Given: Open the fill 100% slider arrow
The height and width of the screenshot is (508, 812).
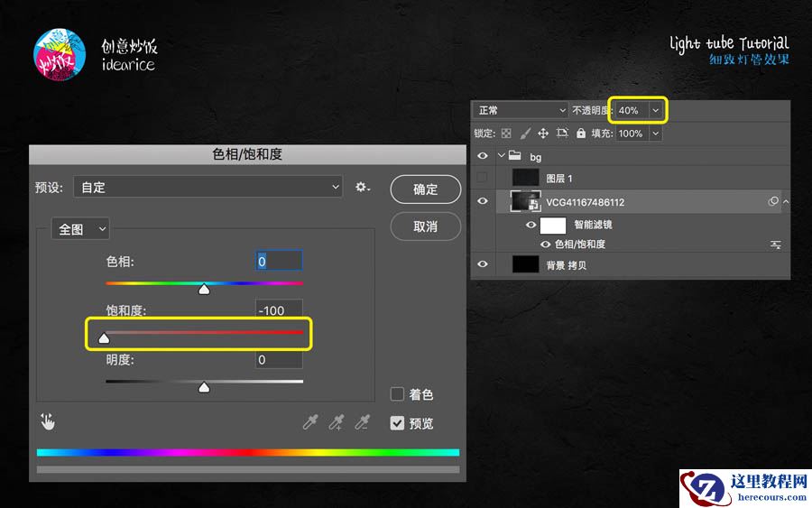Looking at the screenshot, I should tap(656, 134).
